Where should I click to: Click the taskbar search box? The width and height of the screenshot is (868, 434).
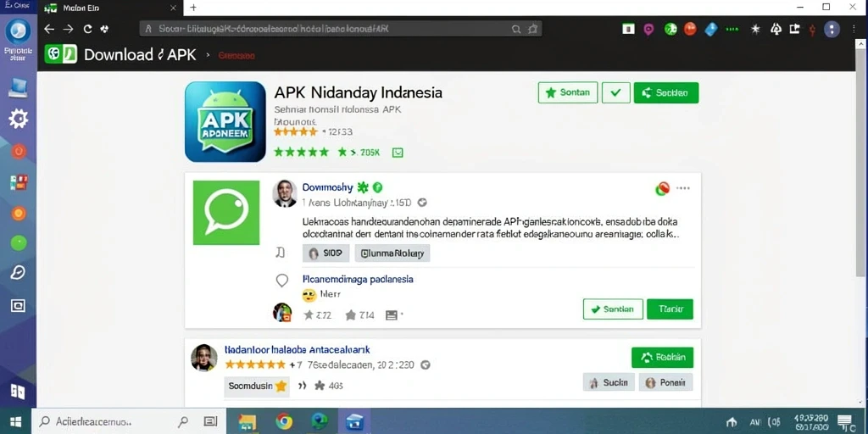click(x=129, y=422)
